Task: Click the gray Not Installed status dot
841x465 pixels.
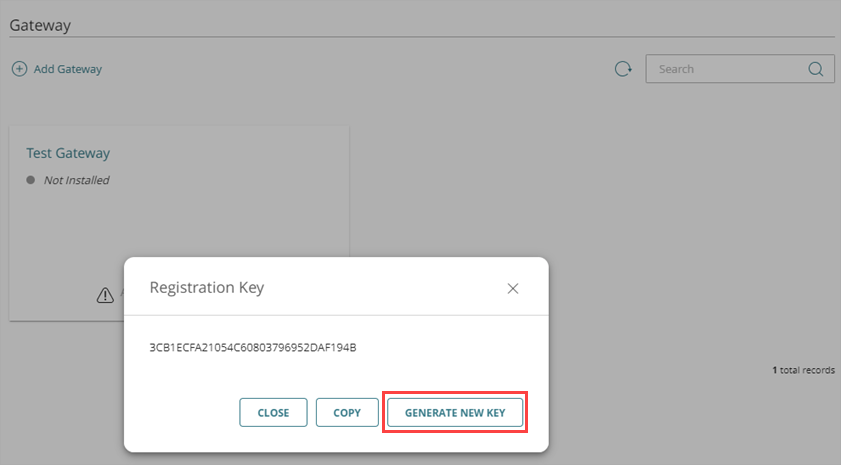Action: [31, 180]
